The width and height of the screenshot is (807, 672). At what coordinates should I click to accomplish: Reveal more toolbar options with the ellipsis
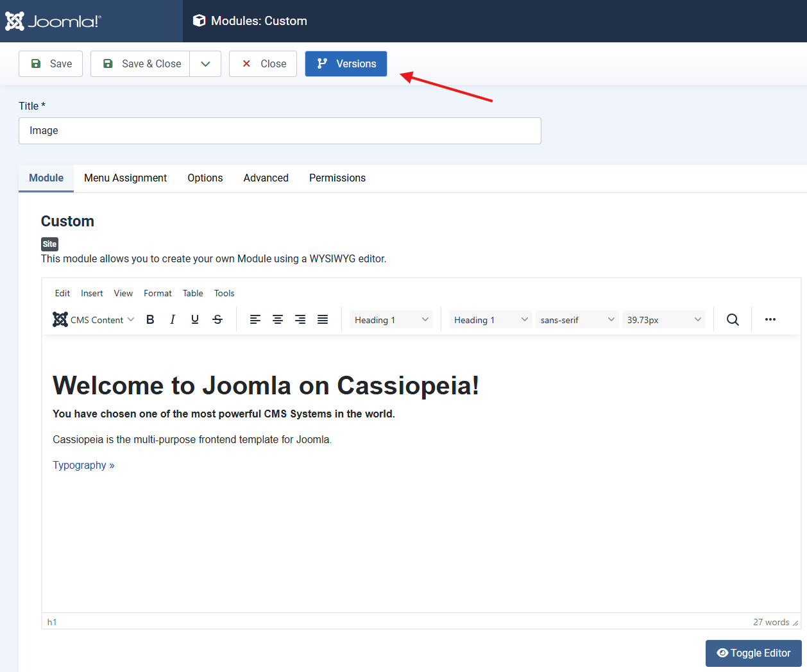pos(770,319)
